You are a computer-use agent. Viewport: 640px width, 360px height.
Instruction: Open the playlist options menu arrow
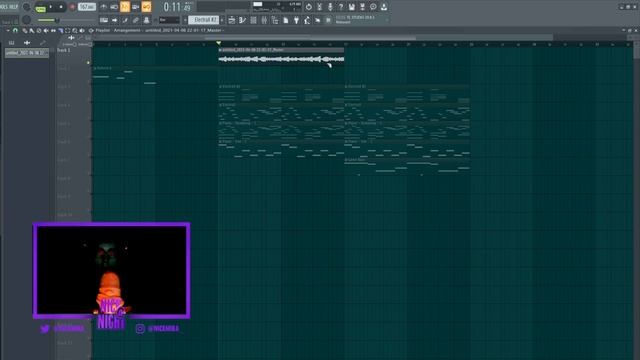coord(8,31)
